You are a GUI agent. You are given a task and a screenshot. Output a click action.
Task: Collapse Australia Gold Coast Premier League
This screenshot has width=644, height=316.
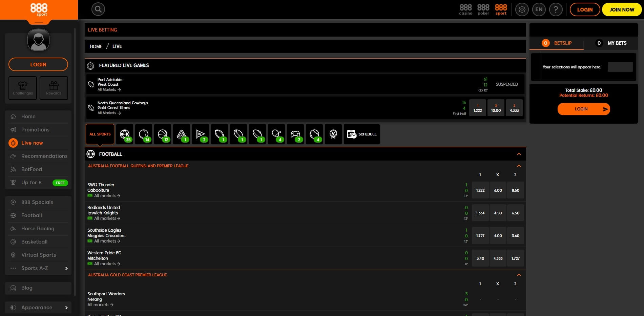(519, 275)
